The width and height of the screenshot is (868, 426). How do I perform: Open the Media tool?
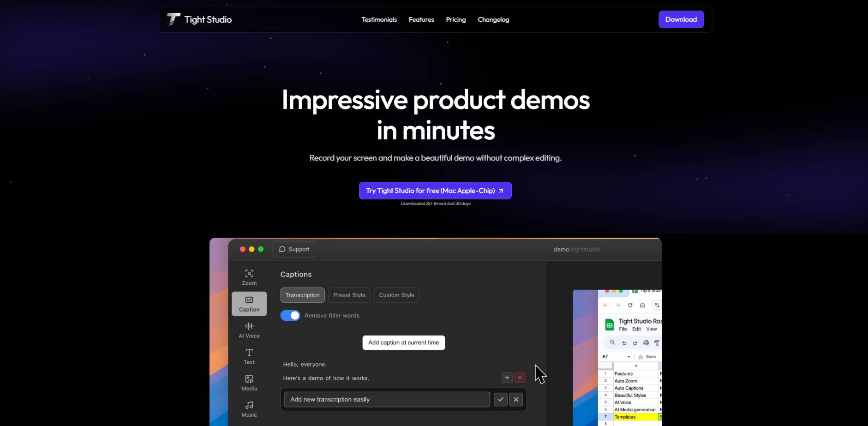pyautogui.click(x=249, y=383)
